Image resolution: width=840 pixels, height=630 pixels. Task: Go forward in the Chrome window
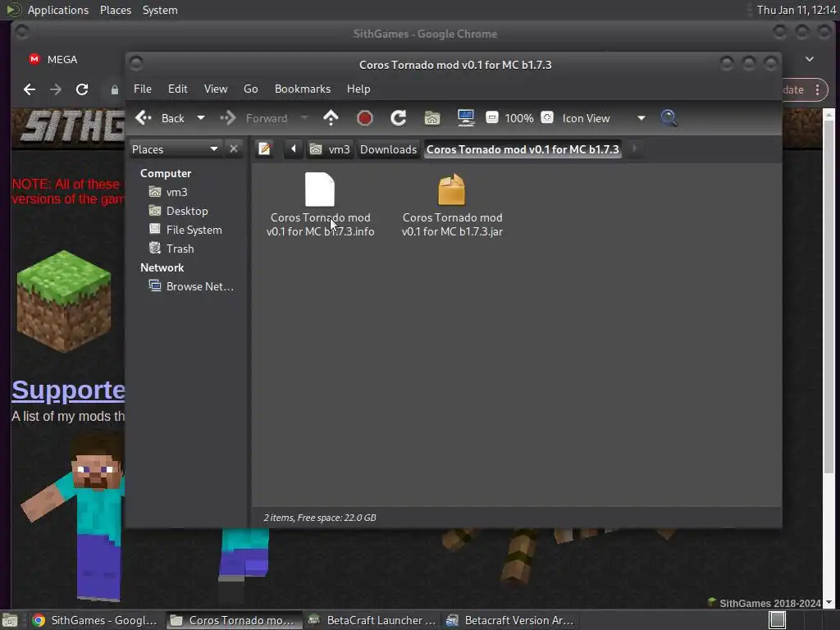[56, 89]
